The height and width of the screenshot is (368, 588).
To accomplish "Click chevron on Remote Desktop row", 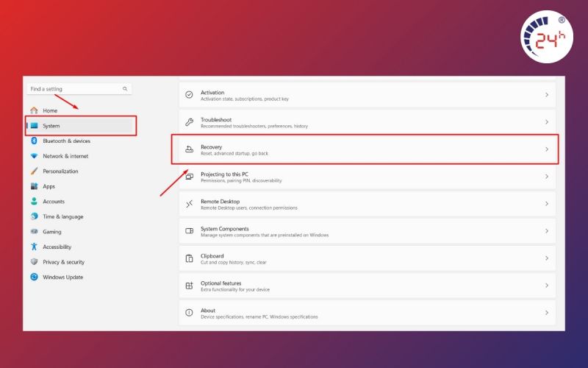I will [547, 204].
